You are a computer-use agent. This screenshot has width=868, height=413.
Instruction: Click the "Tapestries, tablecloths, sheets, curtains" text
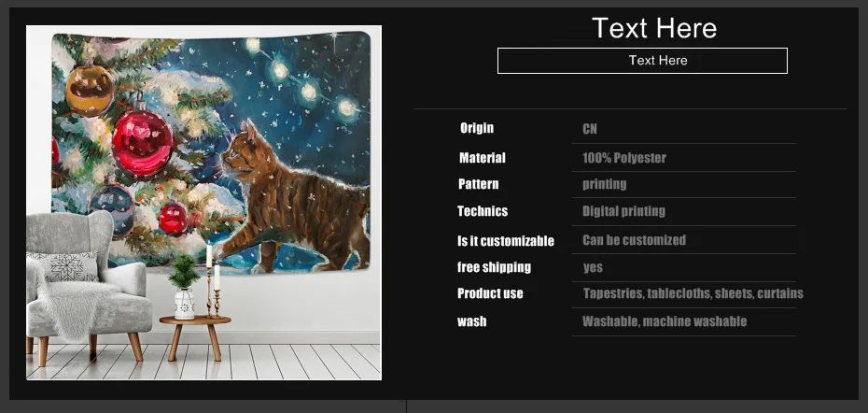pos(693,293)
